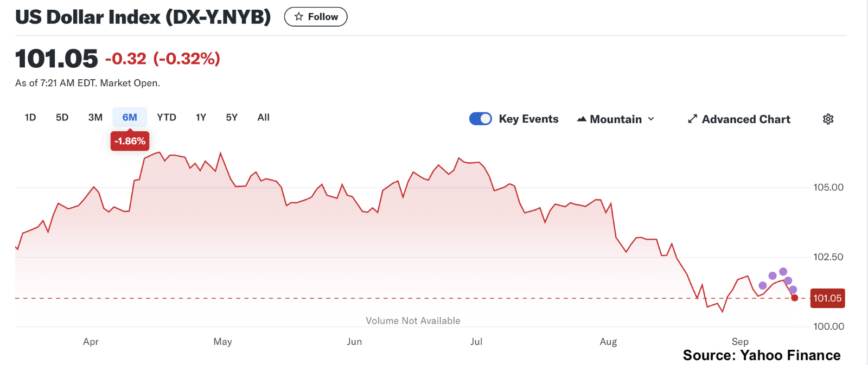Screen dimensions: 868x365
Task: Select the All time range
Action: (x=264, y=117)
